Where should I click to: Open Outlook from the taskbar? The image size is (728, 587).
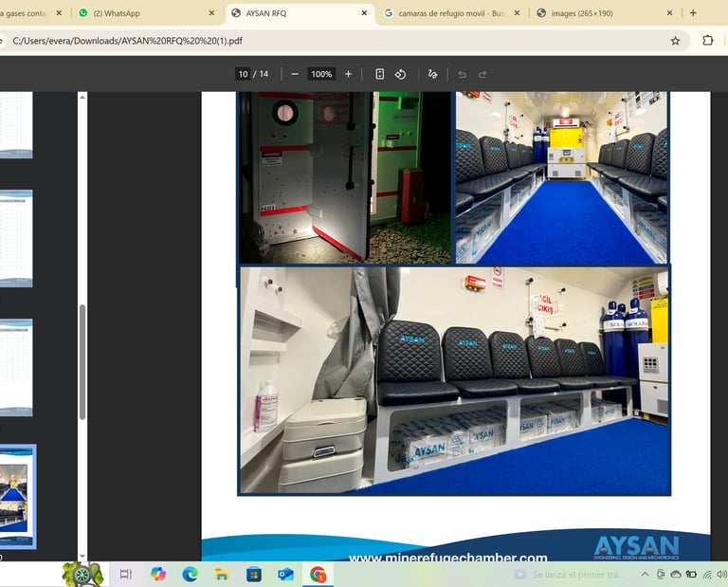[285, 575]
